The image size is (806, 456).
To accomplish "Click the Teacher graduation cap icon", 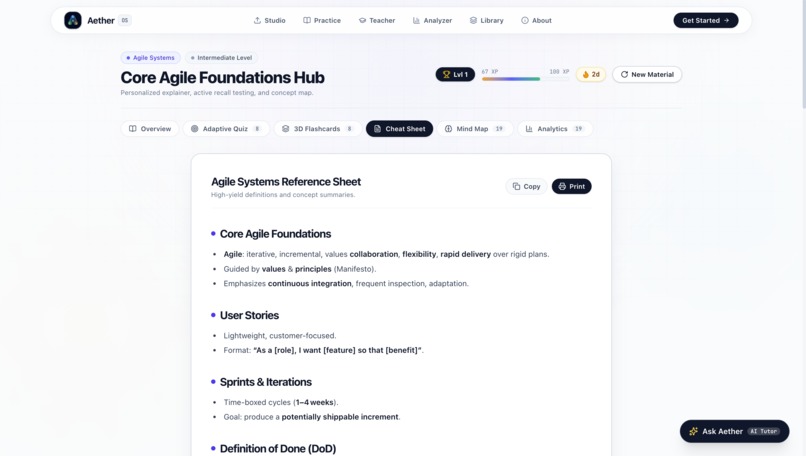I will pyautogui.click(x=362, y=21).
